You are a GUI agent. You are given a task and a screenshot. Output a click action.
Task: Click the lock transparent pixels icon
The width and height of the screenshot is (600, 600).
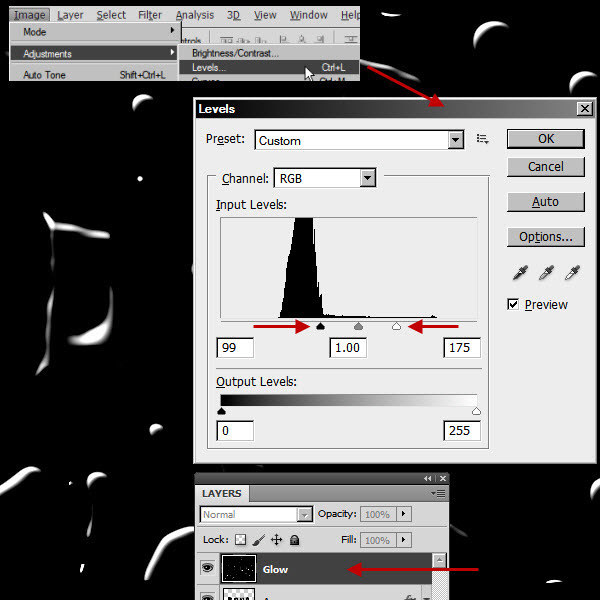pos(240,540)
